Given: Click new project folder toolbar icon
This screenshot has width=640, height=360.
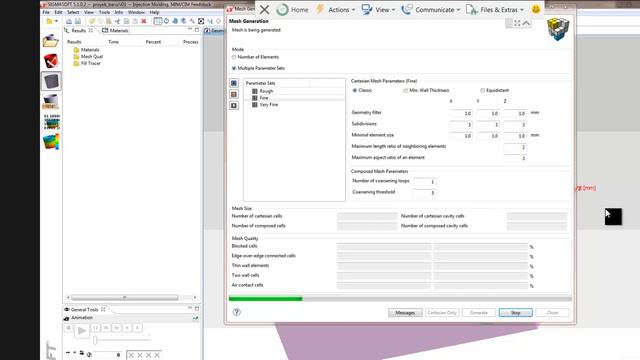Looking at the screenshot, I should pyautogui.click(x=49, y=21).
